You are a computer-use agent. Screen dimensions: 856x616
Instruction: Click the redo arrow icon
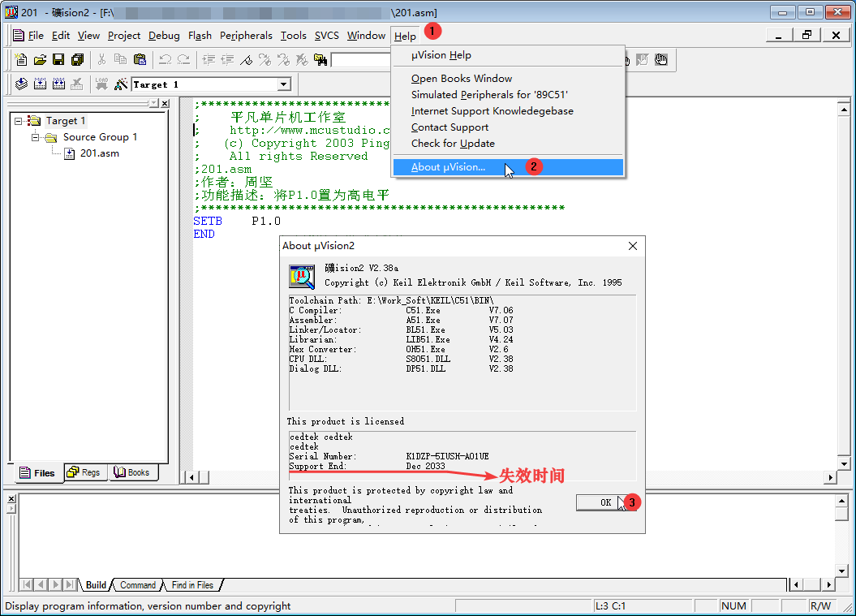pyautogui.click(x=184, y=59)
